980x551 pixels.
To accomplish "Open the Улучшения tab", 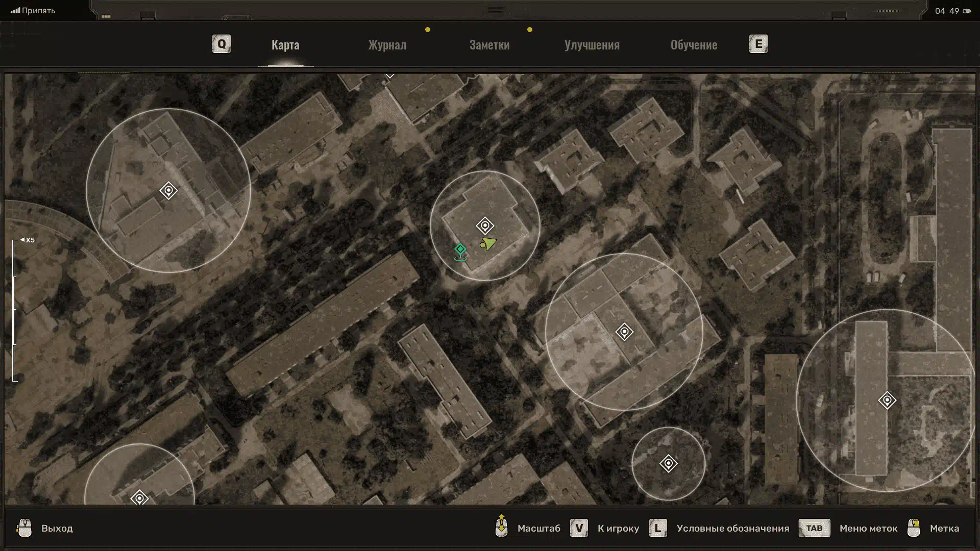I will [592, 45].
